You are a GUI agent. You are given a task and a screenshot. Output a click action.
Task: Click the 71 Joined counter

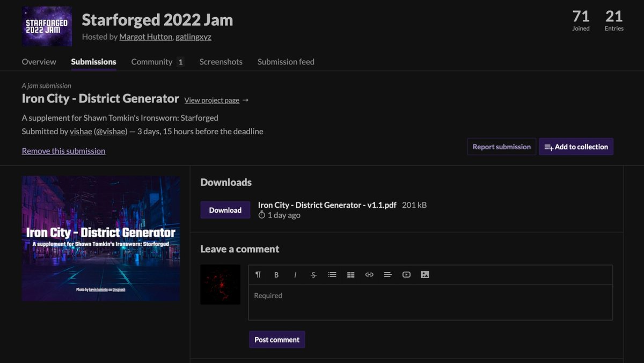click(581, 20)
